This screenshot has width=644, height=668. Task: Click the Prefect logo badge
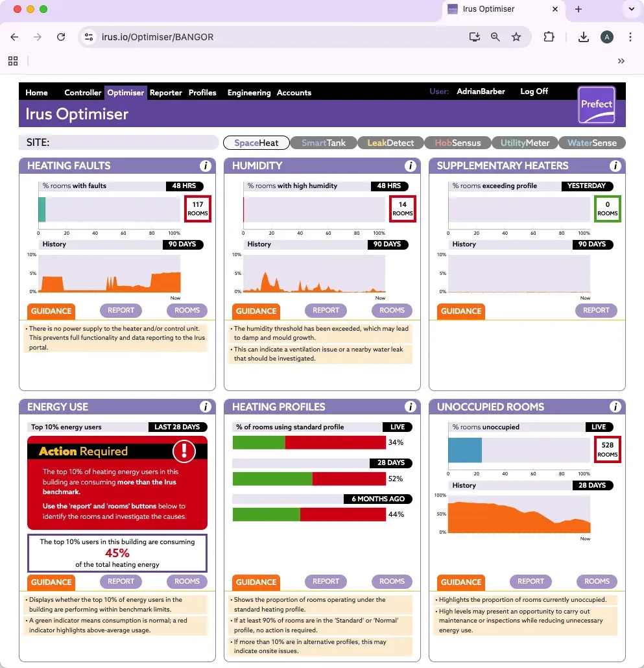pyautogui.click(x=597, y=104)
